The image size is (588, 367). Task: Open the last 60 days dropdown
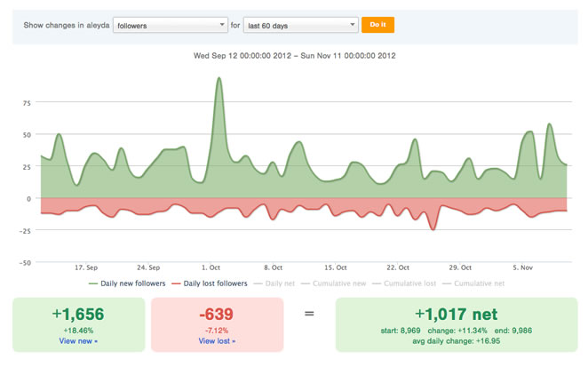tap(301, 25)
